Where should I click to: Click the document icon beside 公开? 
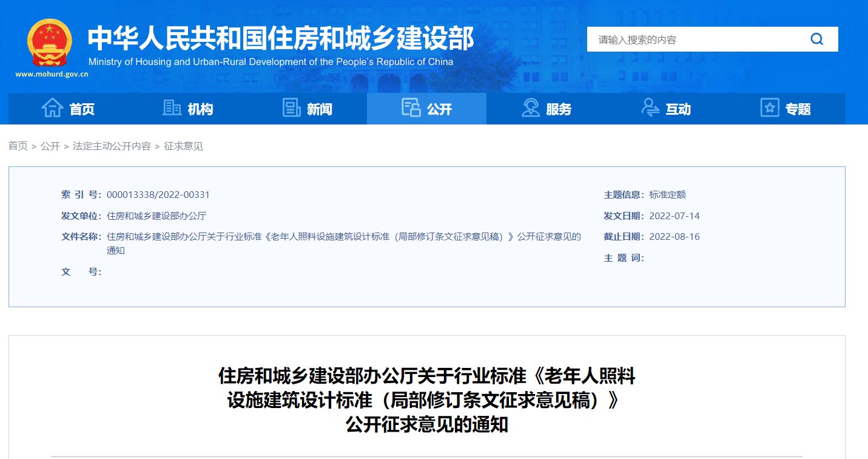click(411, 108)
